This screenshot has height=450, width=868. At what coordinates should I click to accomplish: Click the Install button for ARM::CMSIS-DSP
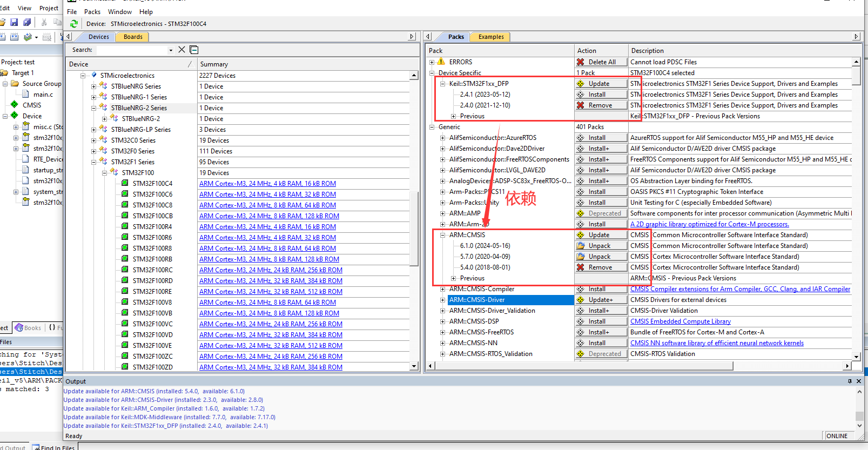[x=601, y=321]
